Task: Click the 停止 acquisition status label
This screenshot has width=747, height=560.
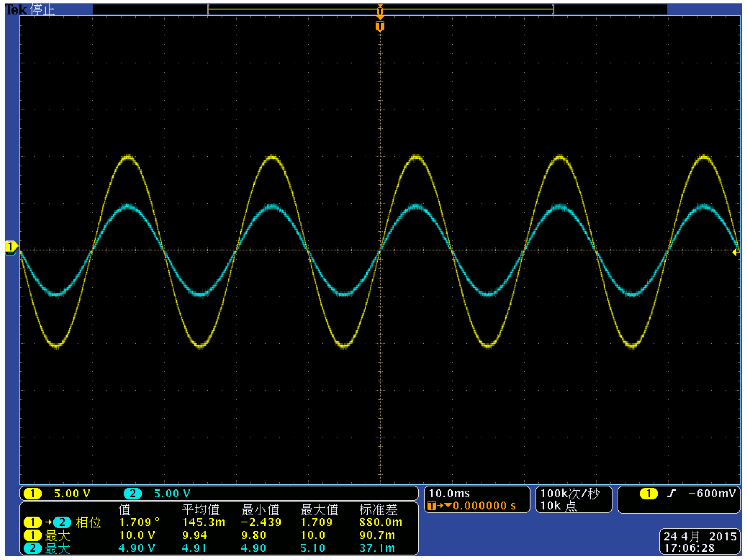Action: tap(42, 10)
